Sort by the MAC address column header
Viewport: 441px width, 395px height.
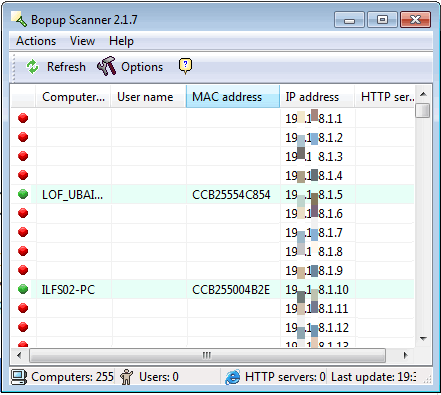[x=233, y=97]
